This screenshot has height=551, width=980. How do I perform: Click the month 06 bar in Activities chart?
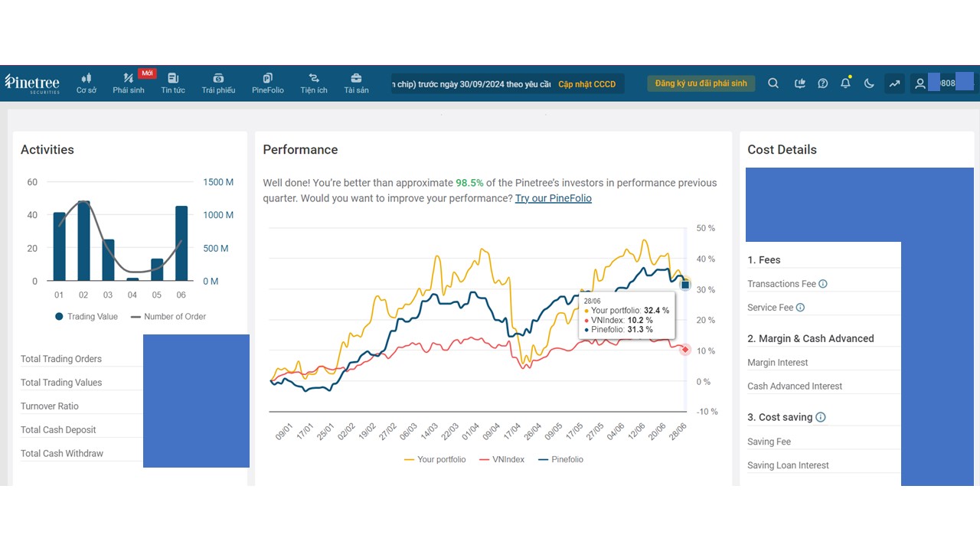pyautogui.click(x=181, y=243)
